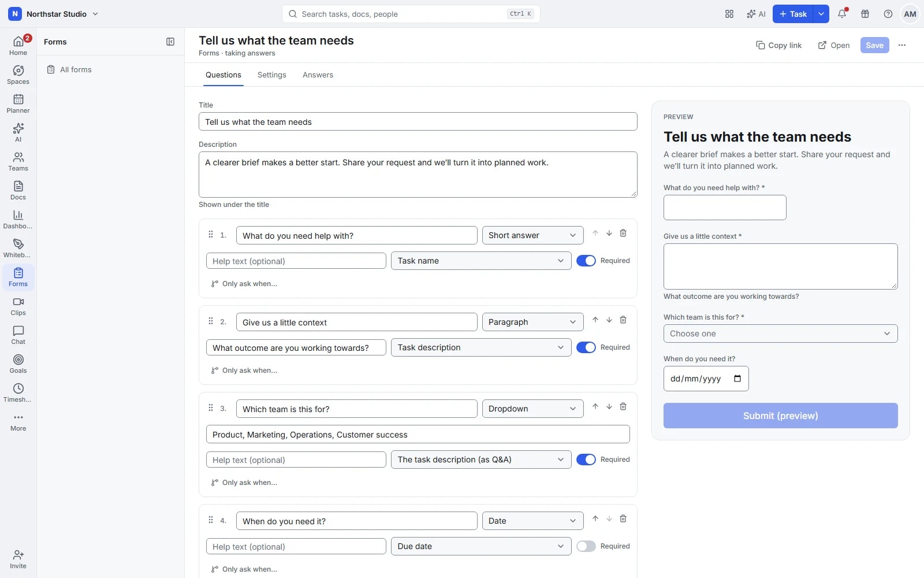Click the Submit (preview) button
The image size is (924, 578).
[780, 416]
